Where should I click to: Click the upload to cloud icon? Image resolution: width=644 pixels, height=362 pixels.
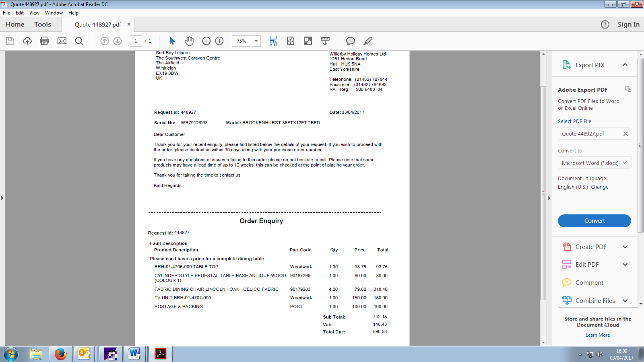(27, 41)
